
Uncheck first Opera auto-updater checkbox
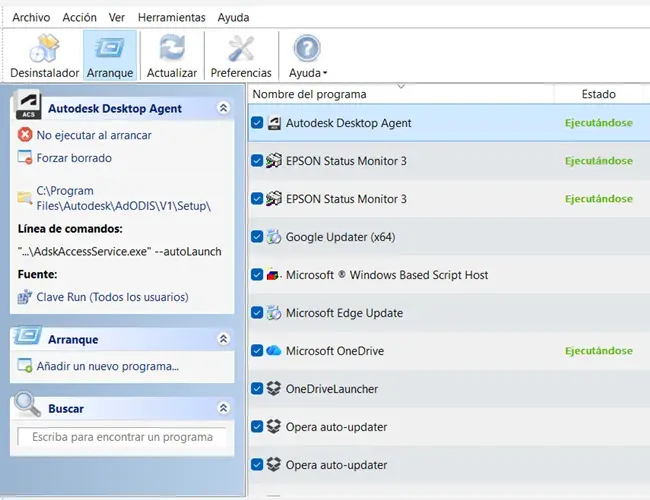257,427
